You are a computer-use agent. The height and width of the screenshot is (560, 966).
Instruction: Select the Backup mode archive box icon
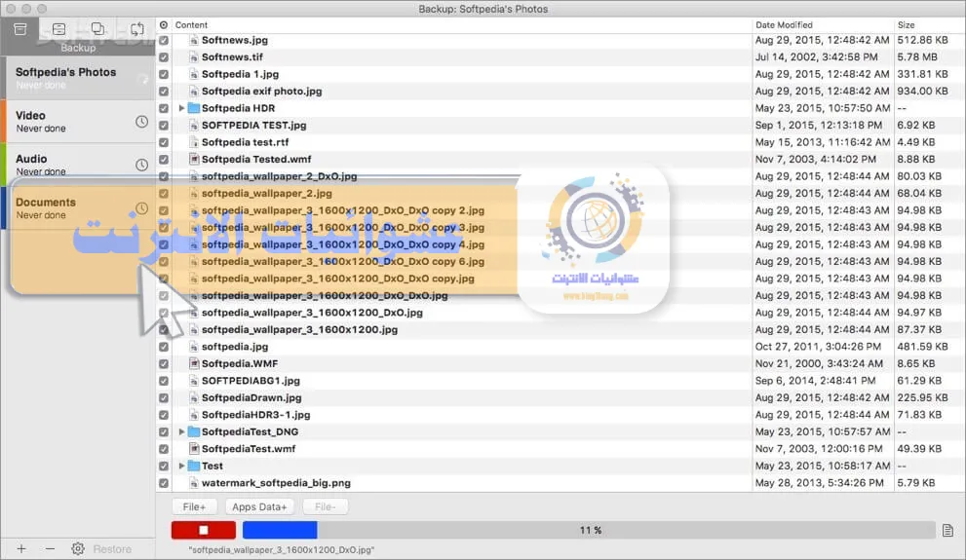click(x=20, y=29)
